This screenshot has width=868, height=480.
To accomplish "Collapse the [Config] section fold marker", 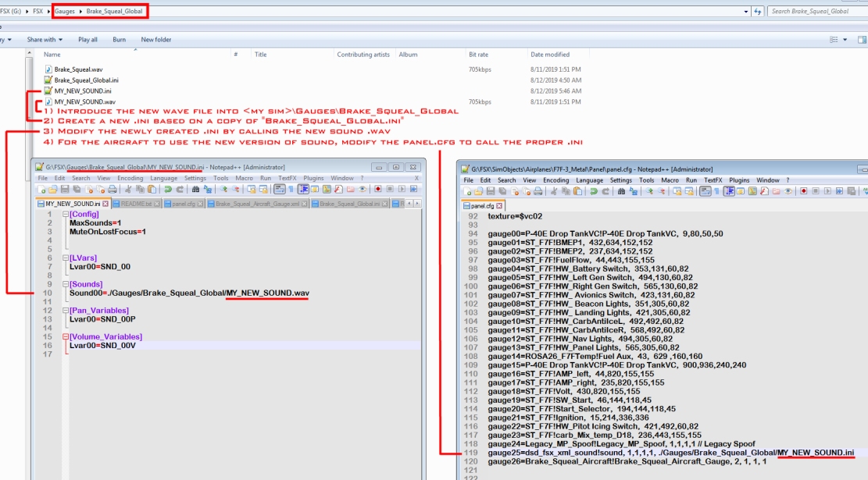I will [x=66, y=214].
